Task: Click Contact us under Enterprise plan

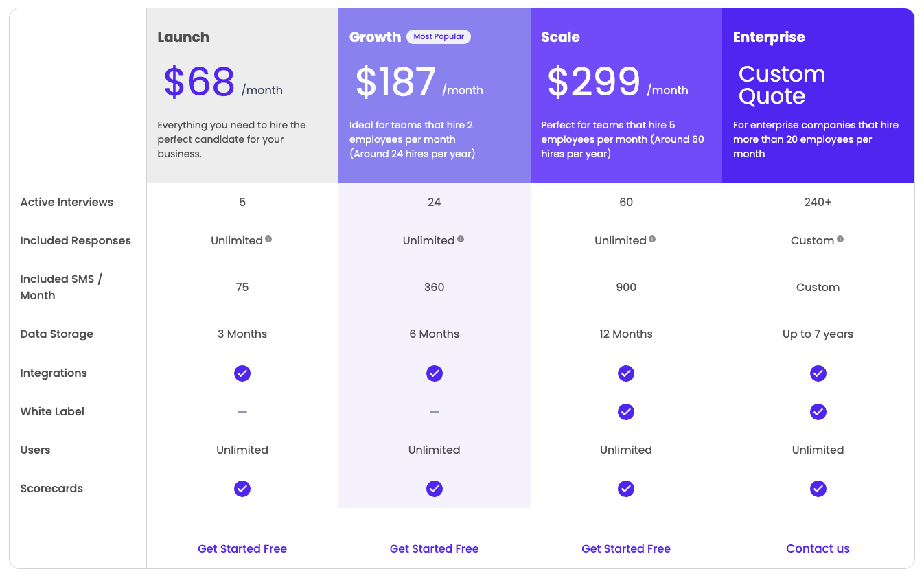Action: pos(818,548)
